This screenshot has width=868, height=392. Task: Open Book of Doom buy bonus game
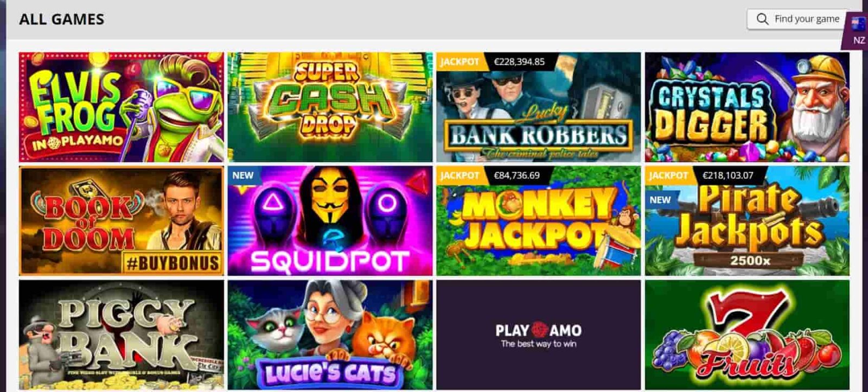click(x=122, y=221)
